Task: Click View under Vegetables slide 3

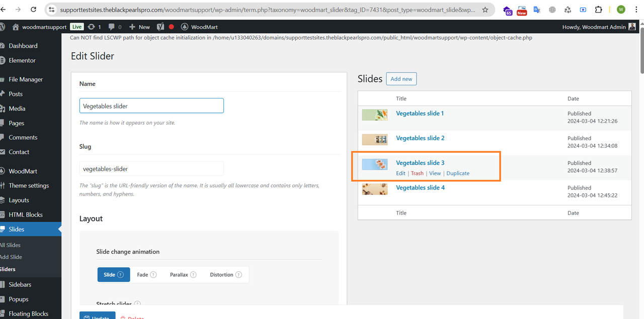Action: [435, 173]
